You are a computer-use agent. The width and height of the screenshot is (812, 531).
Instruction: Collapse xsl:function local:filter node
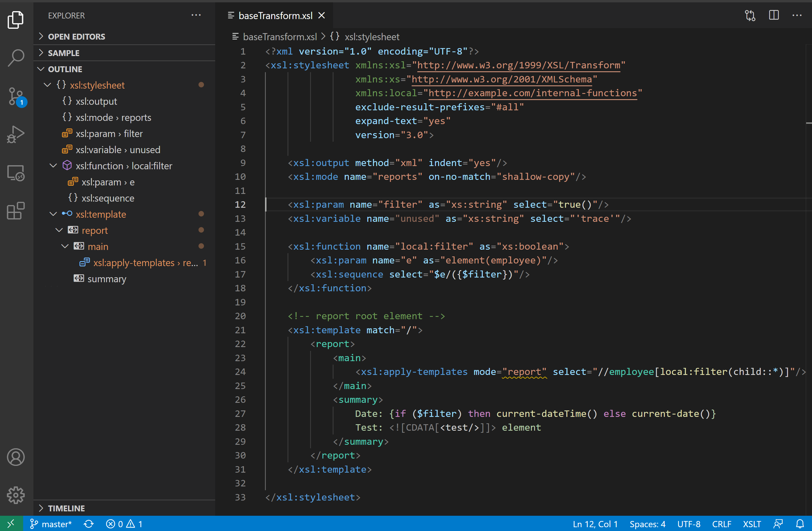53,166
